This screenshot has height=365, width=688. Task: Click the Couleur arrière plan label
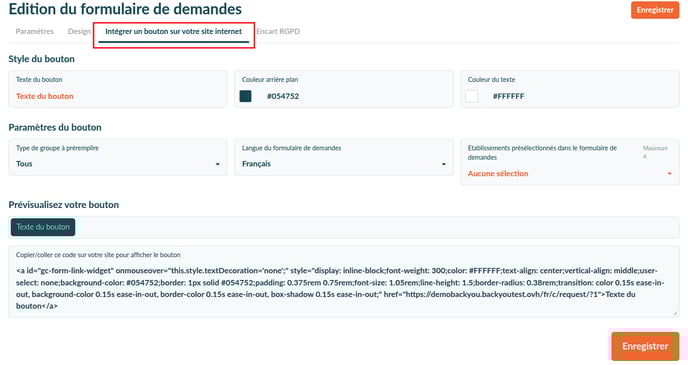pos(270,79)
